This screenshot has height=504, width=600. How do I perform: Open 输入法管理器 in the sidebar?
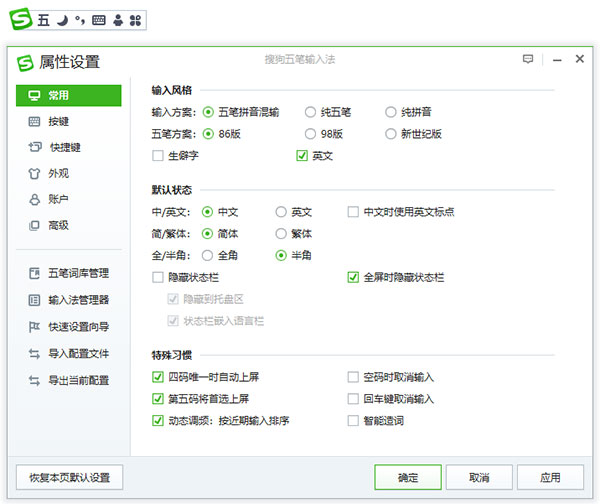click(68, 300)
